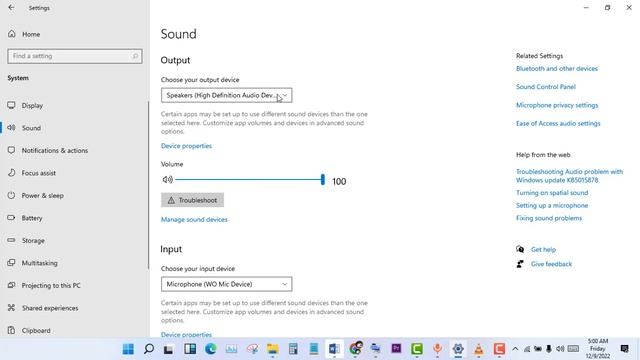
Task: Click the Projecting to this PC icon
Action: point(11,285)
